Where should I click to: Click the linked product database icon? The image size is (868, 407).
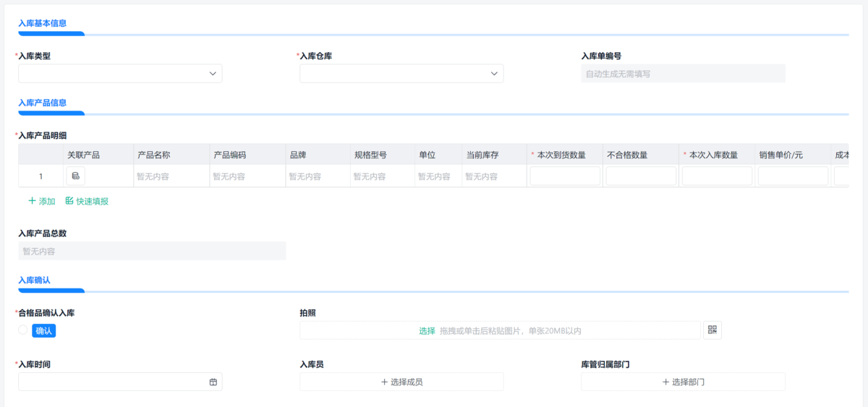(75, 176)
